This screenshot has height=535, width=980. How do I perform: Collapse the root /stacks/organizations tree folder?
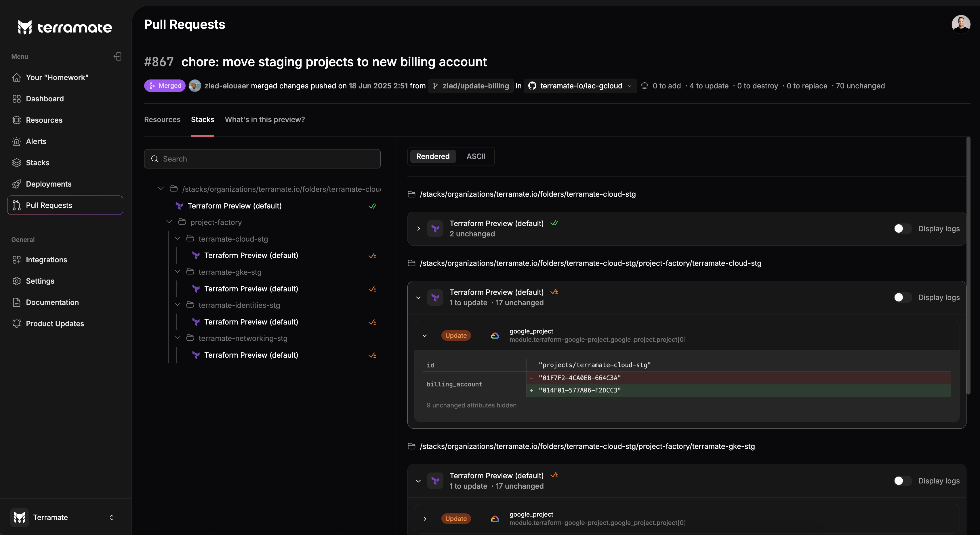[x=161, y=189]
